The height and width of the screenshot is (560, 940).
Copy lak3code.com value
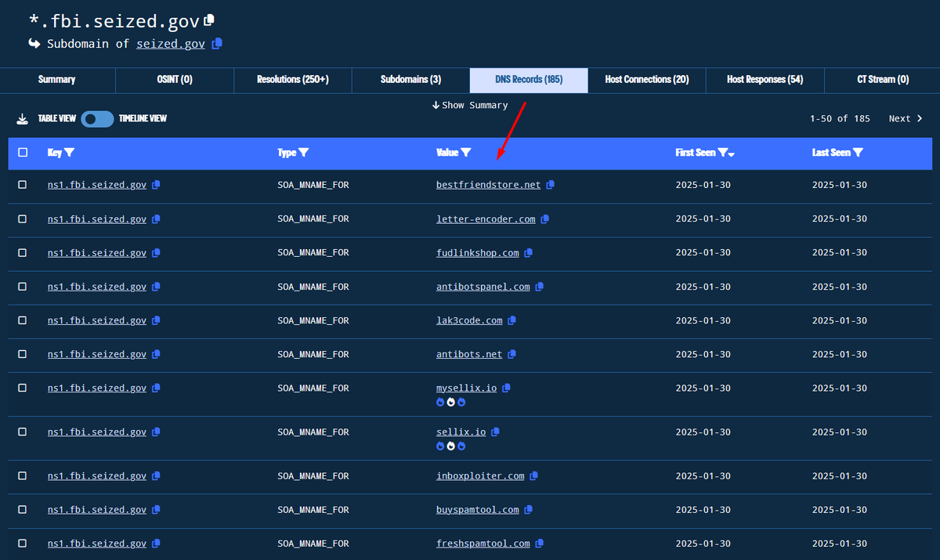click(x=512, y=320)
